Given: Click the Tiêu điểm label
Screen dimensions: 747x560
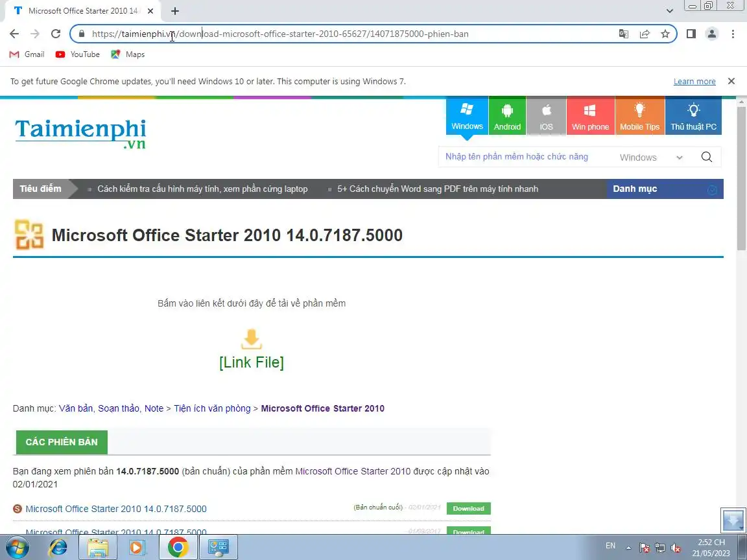Looking at the screenshot, I should click(x=40, y=189).
